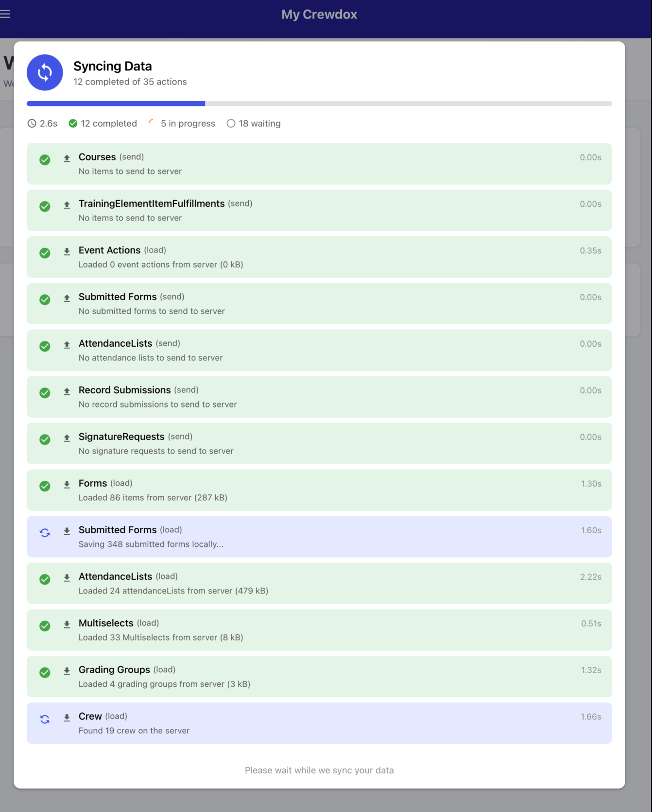Click the spinning sync icon on Submitted Forms load
Image resolution: width=652 pixels, height=812 pixels.
(45, 533)
